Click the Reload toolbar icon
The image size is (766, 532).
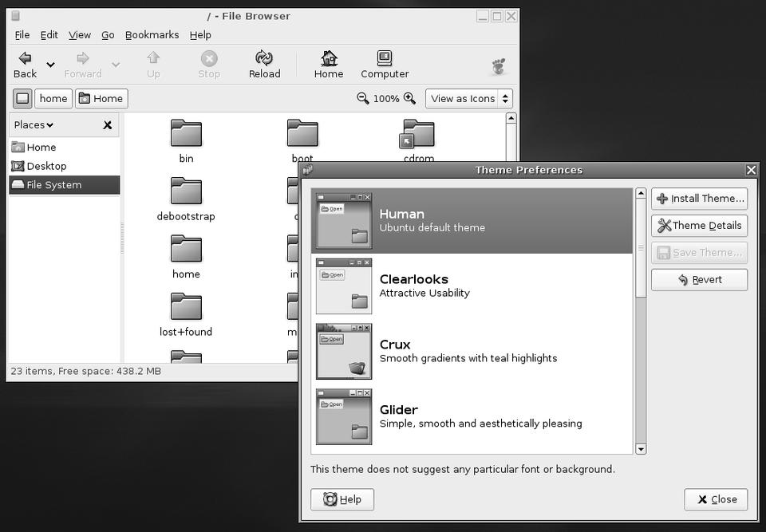(x=264, y=58)
